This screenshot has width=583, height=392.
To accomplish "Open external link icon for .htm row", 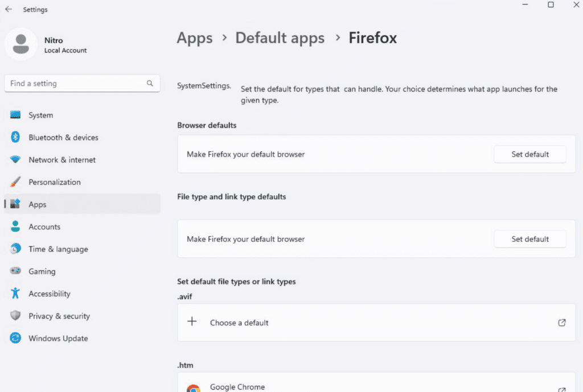I will click(x=562, y=389).
